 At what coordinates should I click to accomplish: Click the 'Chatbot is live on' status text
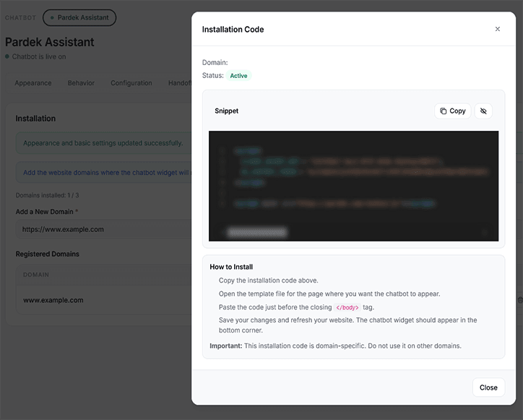click(39, 56)
